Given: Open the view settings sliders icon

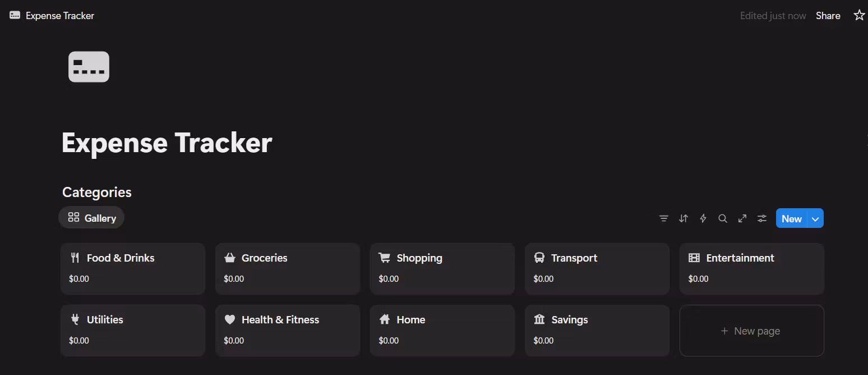Looking at the screenshot, I should pyautogui.click(x=762, y=218).
